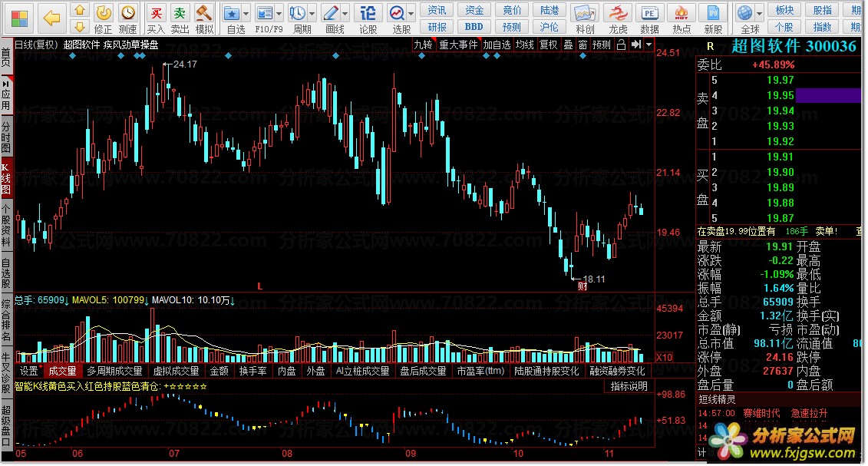This screenshot has width=868, height=466.
Task: Select the 外盘 indicator tab
Action: [315, 371]
